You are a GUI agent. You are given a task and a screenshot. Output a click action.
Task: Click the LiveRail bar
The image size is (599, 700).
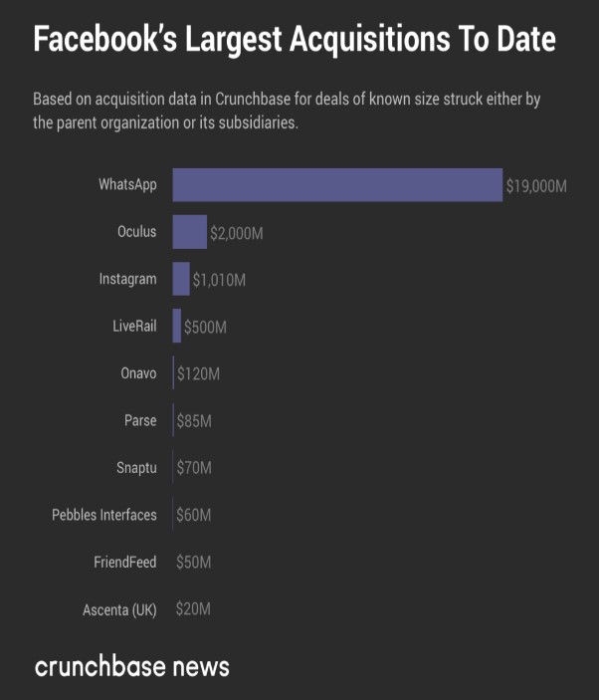(177, 326)
